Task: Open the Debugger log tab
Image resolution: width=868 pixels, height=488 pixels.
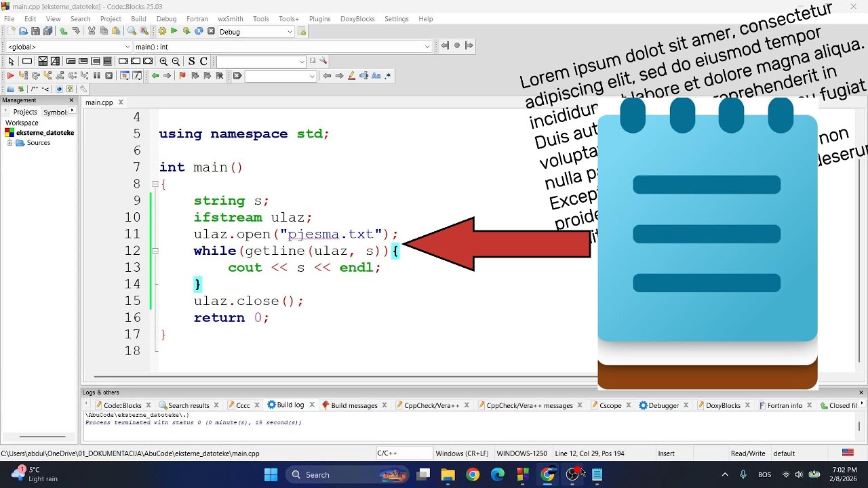Action: [x=664, y=405]
